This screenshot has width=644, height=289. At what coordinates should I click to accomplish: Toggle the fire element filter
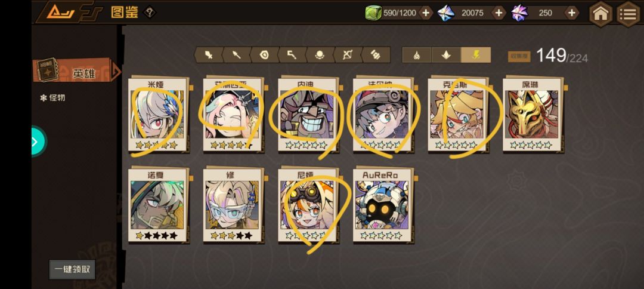pyautogui.click(x=416, y=55)
